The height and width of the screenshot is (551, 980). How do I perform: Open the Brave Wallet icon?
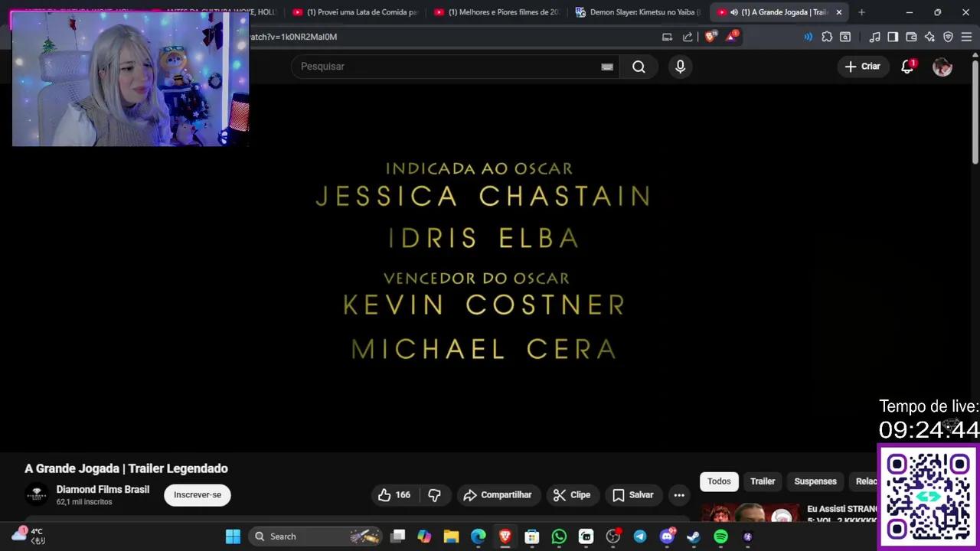pos(911,37)
